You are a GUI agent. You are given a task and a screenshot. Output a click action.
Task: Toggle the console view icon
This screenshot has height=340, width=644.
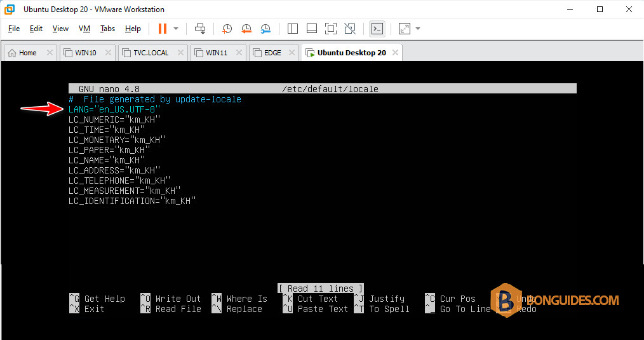377,29
